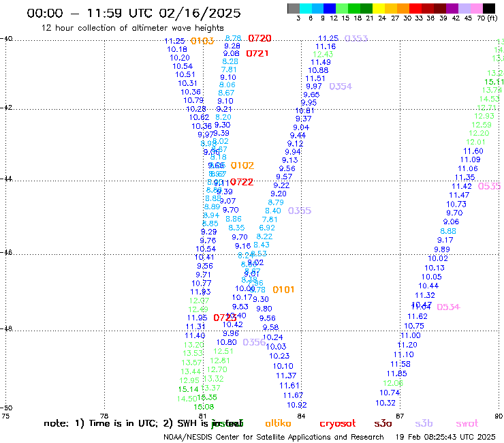Click the dark red 's3a' satellite label
Screen dimensions: 504x443
pos(383,423)
